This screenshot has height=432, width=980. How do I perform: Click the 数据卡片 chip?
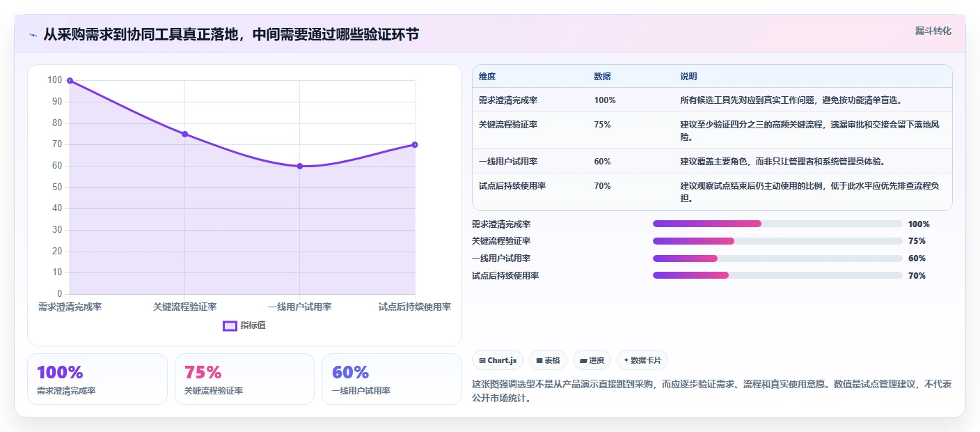(x=642, y=360)
